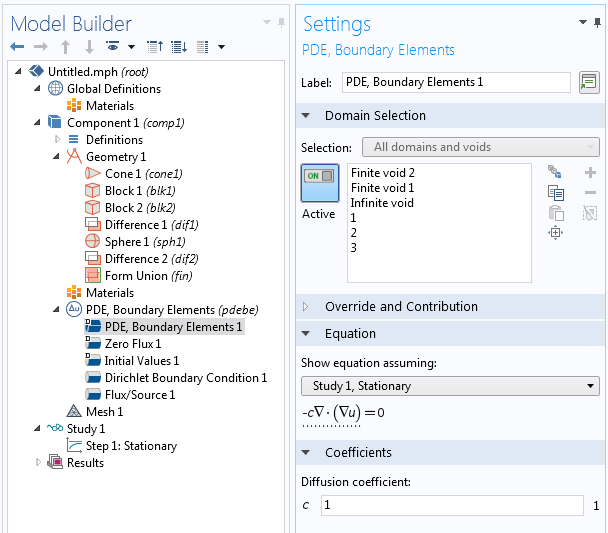Screen dimensions: 608x533
Task: Click the Show eye icon in toolbar
Action: 114,47
